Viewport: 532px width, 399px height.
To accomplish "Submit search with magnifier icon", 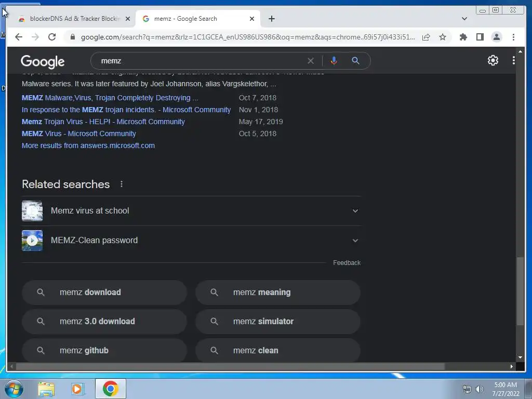I will [355, 61].
